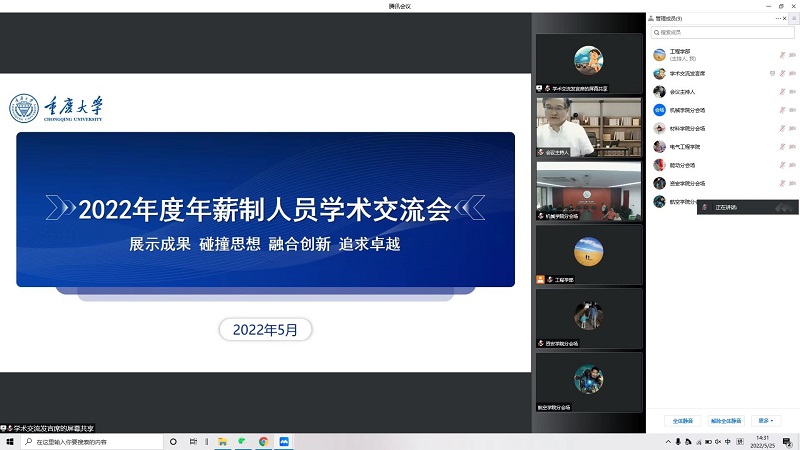Open Chrome from the taskbar
Screen dimensions: 800x450
tap(263, 442)
